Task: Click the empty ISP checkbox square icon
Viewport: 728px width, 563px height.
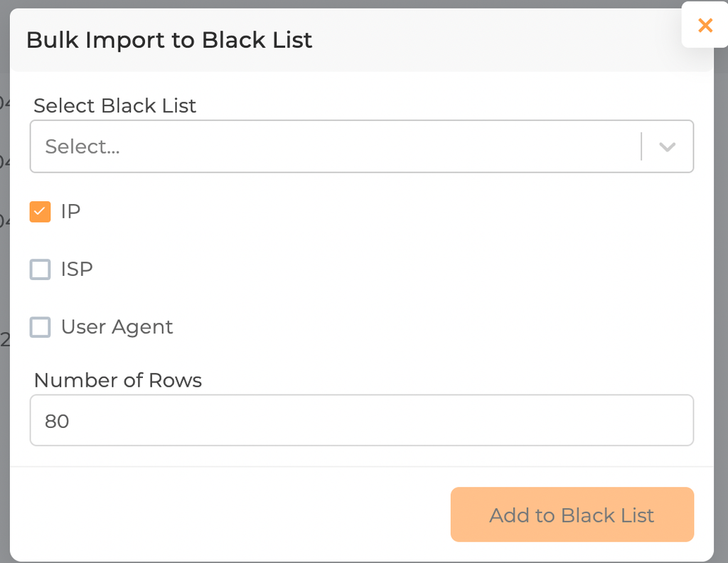Action: click(40, 269)
